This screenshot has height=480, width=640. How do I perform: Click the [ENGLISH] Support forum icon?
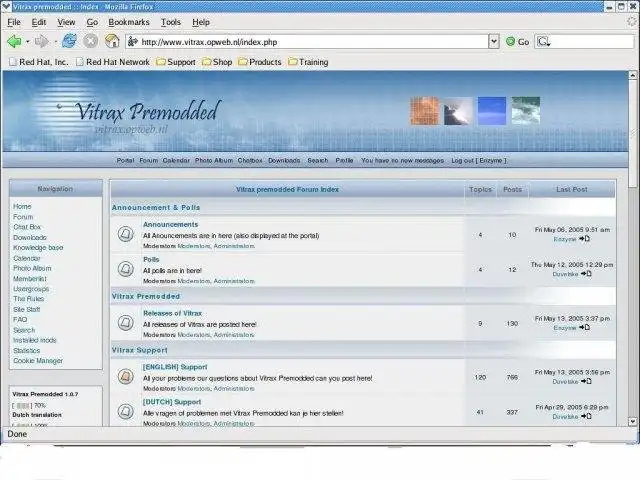(126, 376)
